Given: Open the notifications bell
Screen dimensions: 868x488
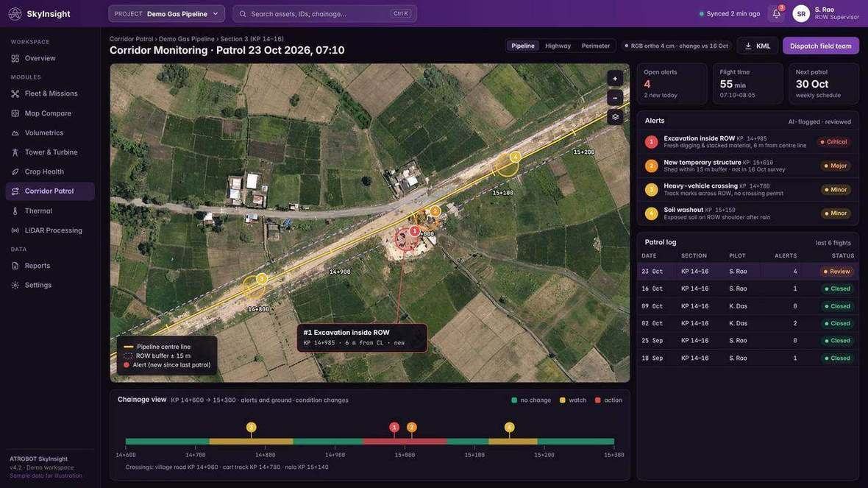Looking at the screenshot, I should [x=776, y=14].
